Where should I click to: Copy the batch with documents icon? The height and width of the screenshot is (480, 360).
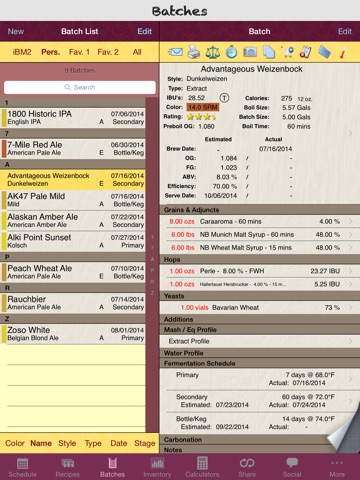pyautogui.click(x=269, y=52)
